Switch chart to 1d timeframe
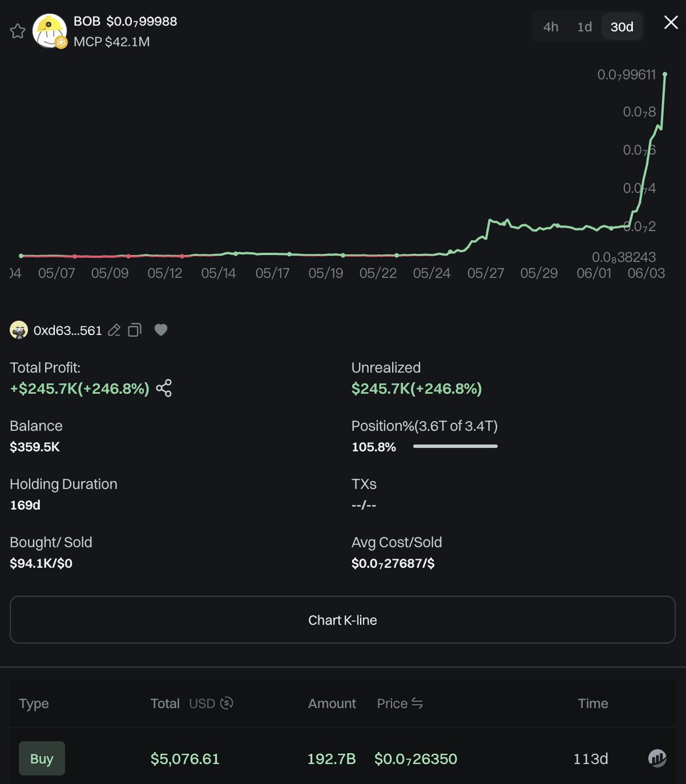Viewport: 686px width, 784px height. 584,27
